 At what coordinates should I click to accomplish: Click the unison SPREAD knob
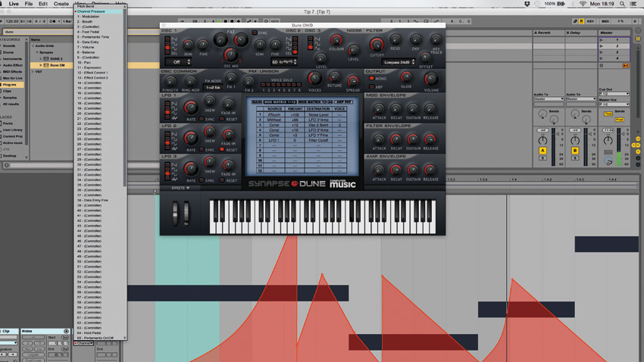click(352, 81)
